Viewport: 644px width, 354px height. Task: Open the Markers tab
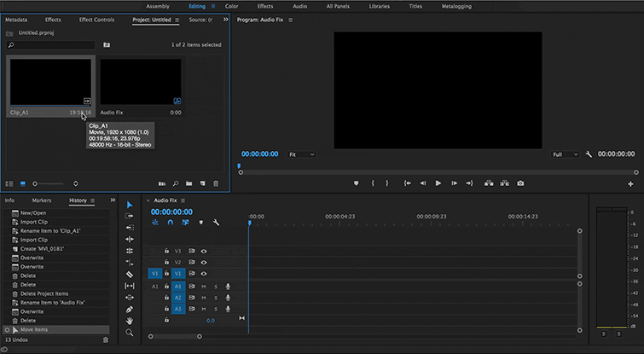pos(42,200)
